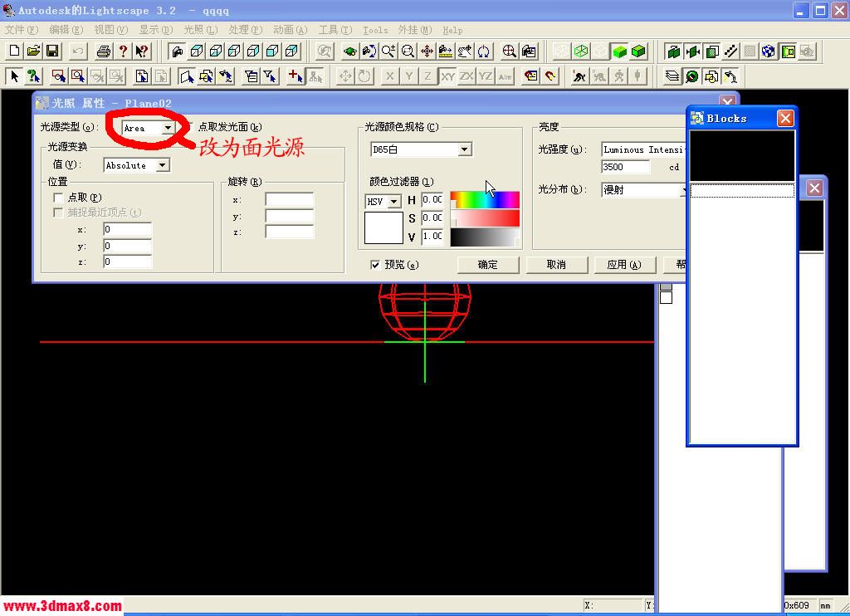This screenshot has height=616, width=850.
Task: Click the hue rainbow slider
Action: pos(485,199)
